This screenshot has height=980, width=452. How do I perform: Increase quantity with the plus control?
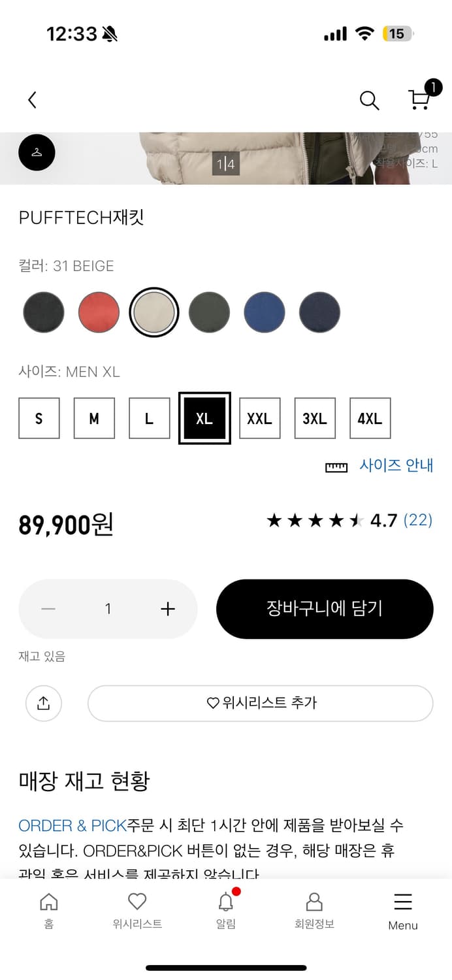tap(167, 608)
